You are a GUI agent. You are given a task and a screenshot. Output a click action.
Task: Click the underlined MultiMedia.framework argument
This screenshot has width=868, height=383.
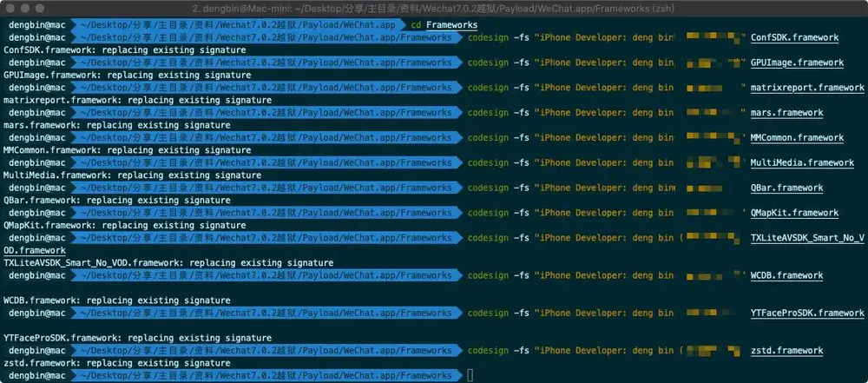point(802,162)
